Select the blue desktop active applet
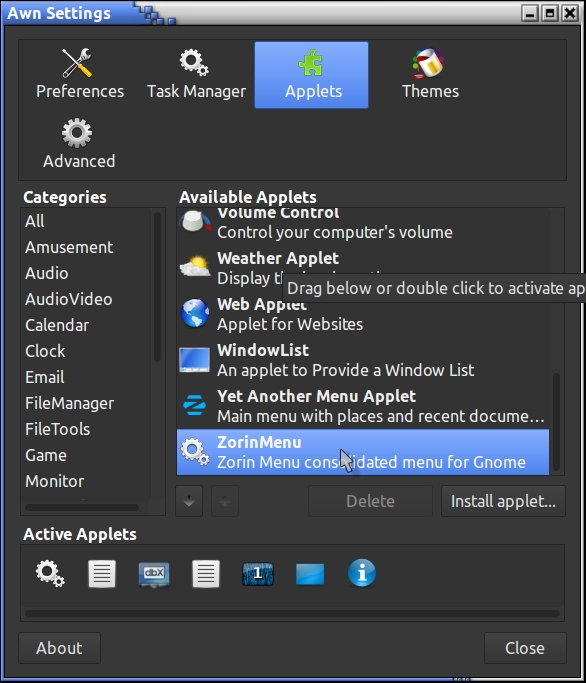Image resolution: width=586 pixels, height=683 pixels. (310, 574)
